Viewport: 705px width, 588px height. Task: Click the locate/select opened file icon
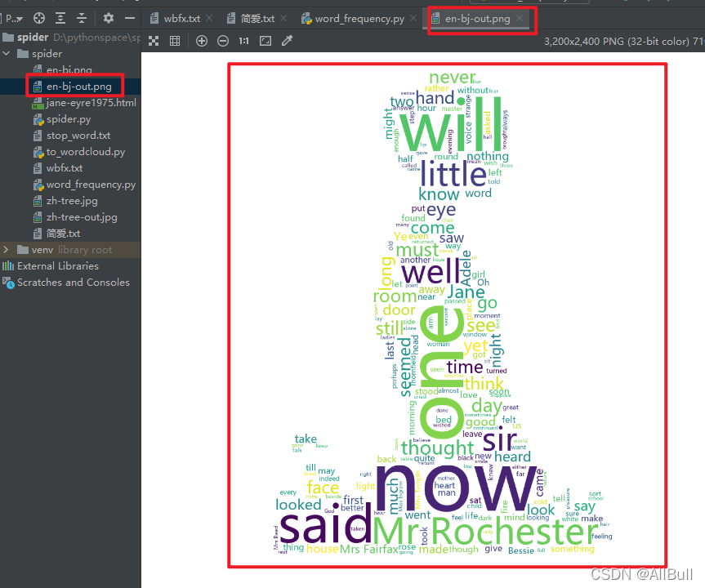click(39, 18)
